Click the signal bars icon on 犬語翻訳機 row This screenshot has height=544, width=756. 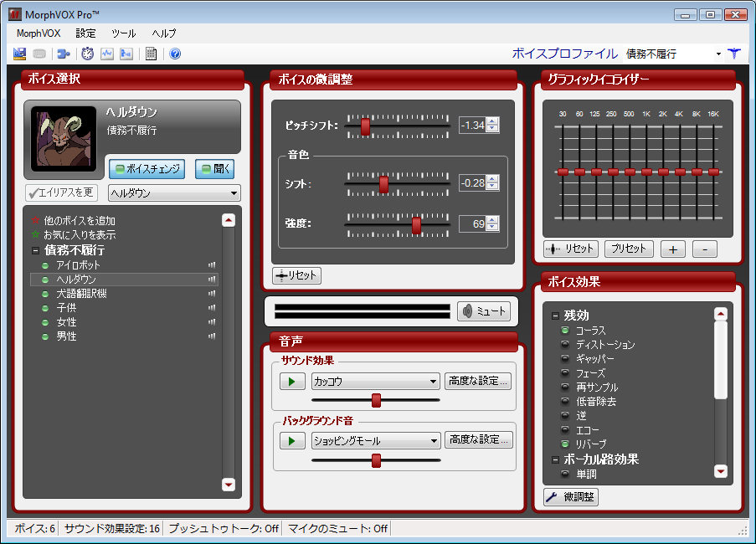point(212,294)
